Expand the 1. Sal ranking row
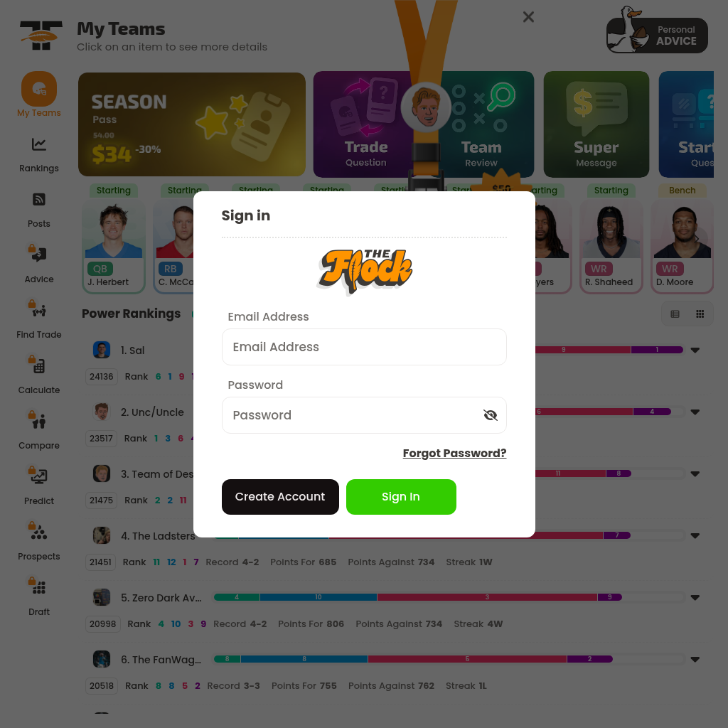The width and height of the screenshot is (728, 728). [x=695, y=350]
